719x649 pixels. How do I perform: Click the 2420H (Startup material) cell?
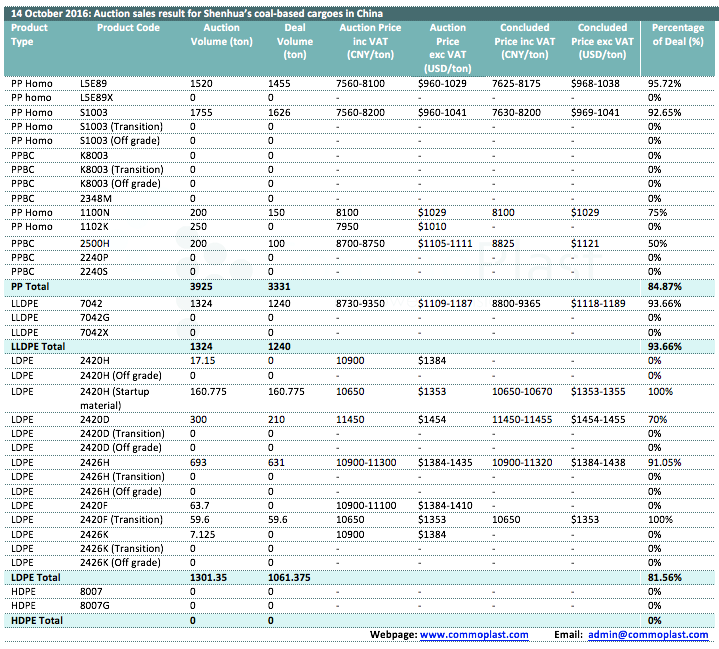coord(121,398)
